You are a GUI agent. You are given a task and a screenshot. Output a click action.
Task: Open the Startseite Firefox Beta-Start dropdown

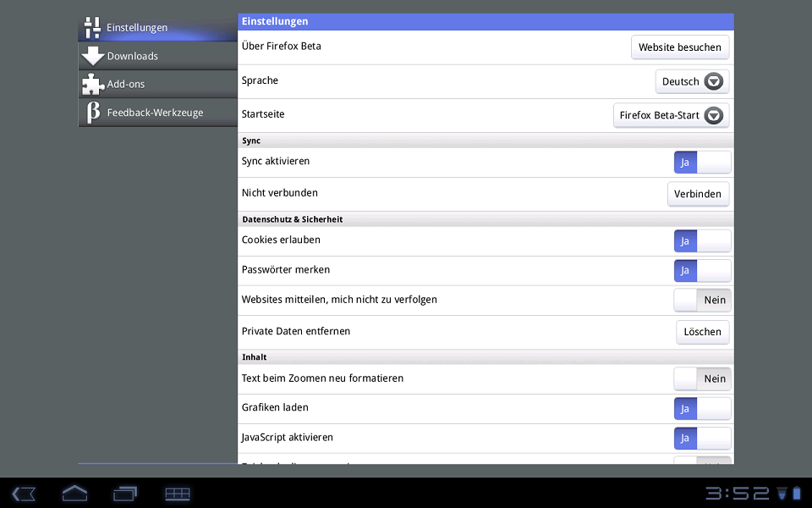point(671,115)
